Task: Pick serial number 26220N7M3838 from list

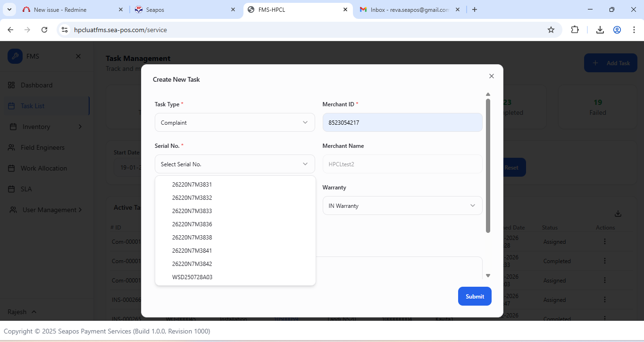Action: coord(192,238)
